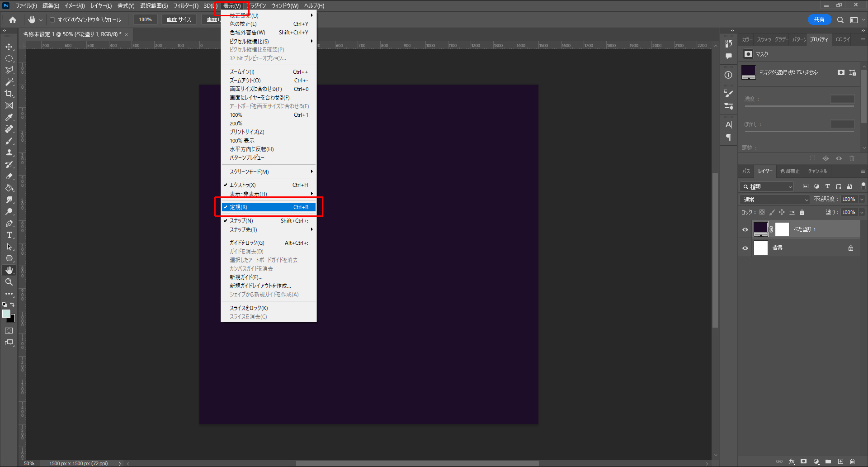
Task: Toggle すべてのウィンドウをスクロール checkbox
Action: coord(52,20)
